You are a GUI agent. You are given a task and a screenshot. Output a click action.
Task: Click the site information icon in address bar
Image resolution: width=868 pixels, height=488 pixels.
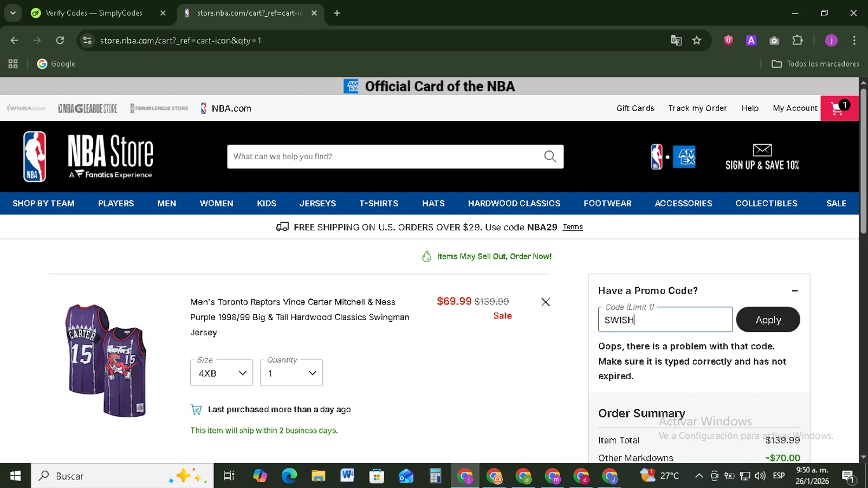87,41
